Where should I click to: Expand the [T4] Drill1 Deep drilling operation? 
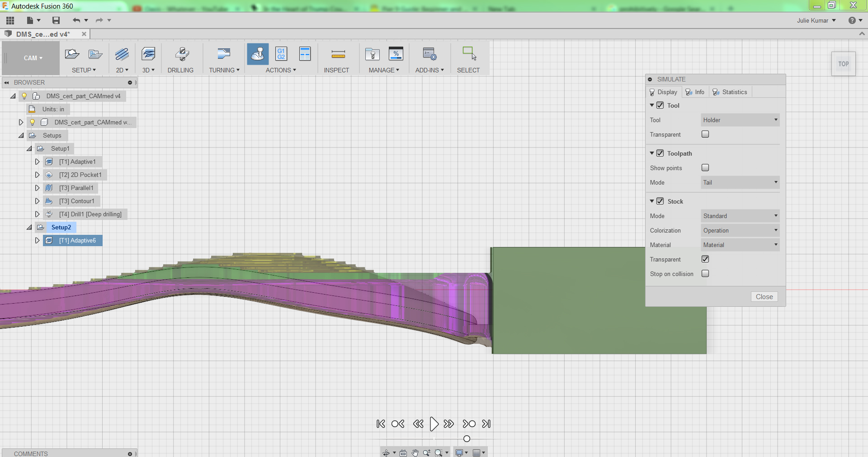pyautogui.click(x=38, y=214)
